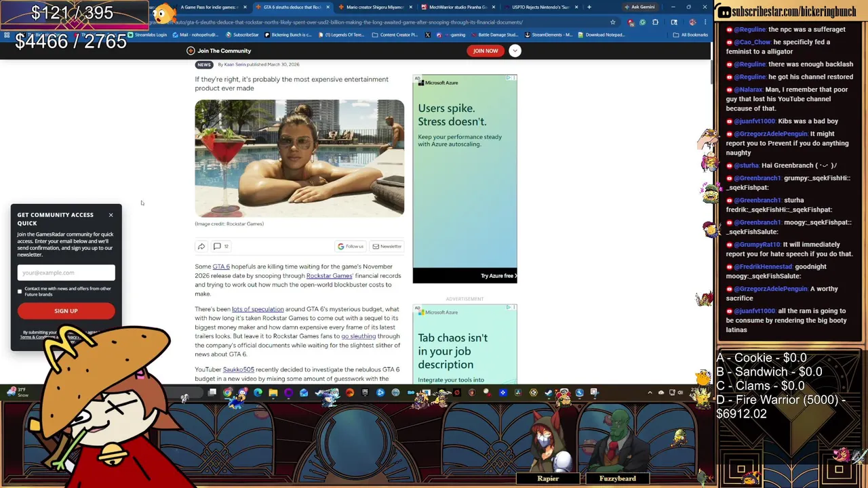Open the Saukko505 YouTuber link

click(238, 369)
